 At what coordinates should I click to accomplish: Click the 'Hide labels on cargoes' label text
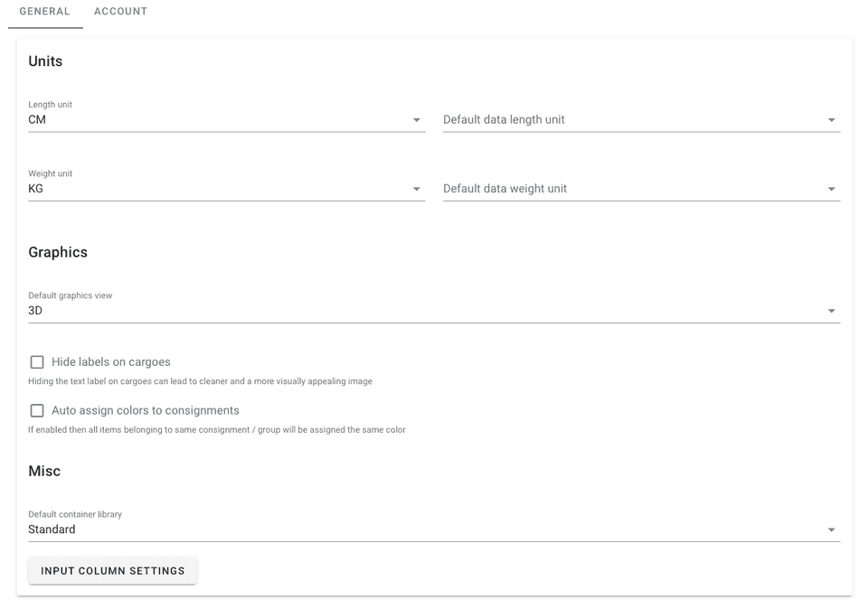point(111,362)
